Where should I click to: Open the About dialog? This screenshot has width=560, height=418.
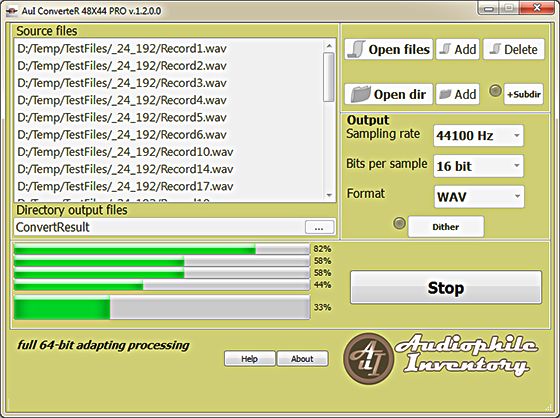pyautogui.click(x=302, y=359)
